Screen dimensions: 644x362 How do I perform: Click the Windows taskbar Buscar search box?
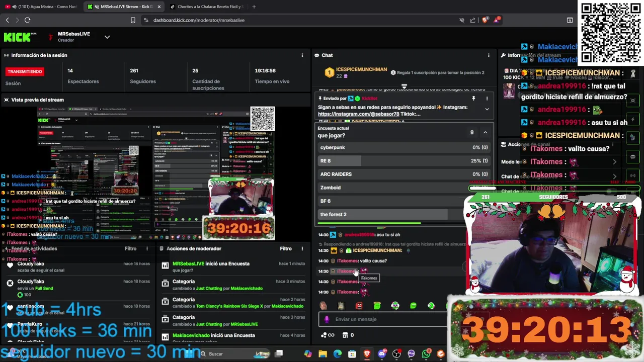pyautogui.click(x=234, y=354)
